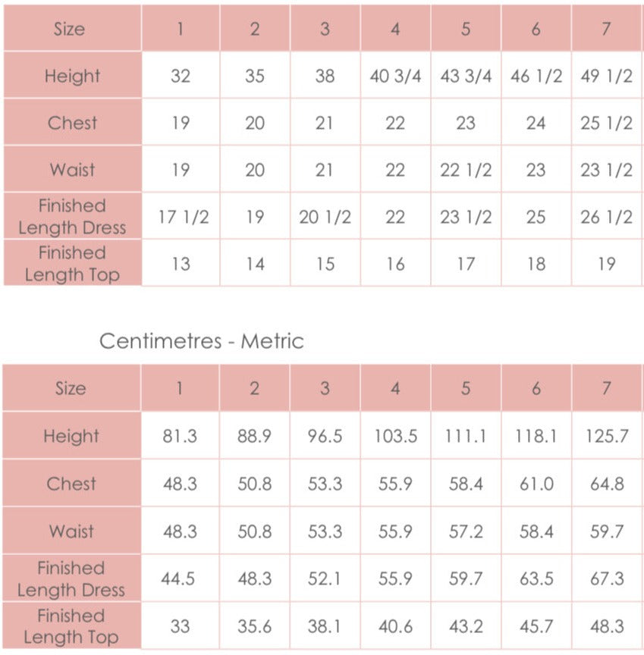Image resolution: width=644 pixels, height=655 pixels.
Task: Click the 26 1/2 dress length value
Action: (x=606, y=217)
